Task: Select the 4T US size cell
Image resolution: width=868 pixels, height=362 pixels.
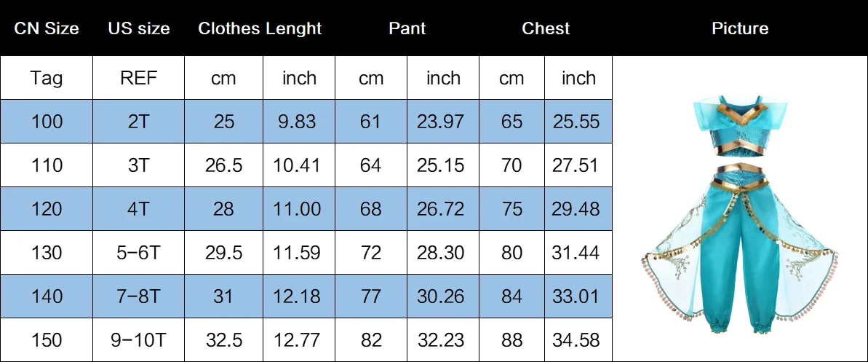Action: click(x=138, y=209)
